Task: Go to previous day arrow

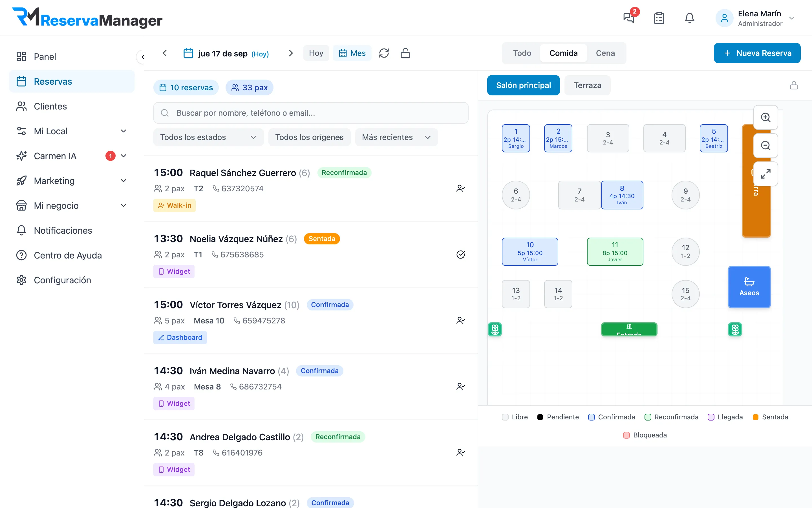Action: tap(165, 53)
